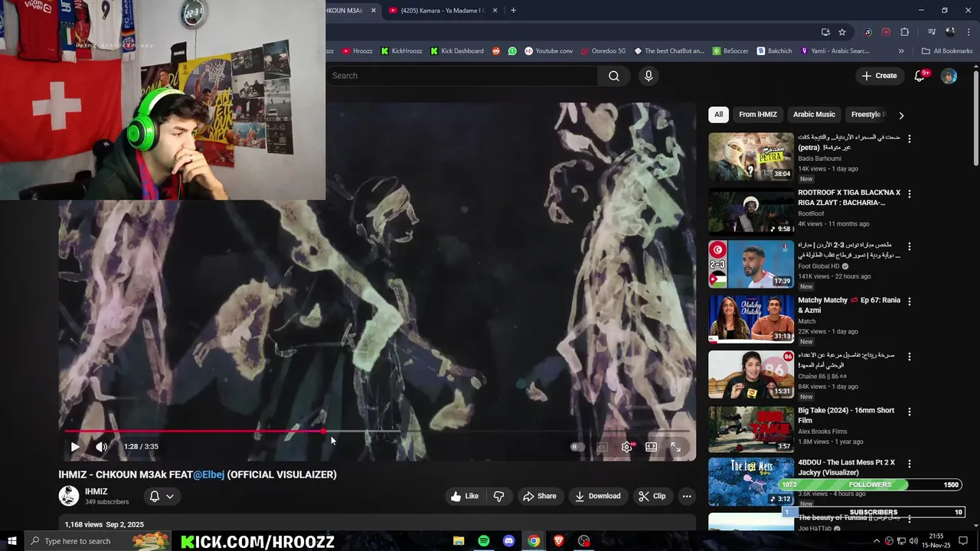Download the video

[598, 496]
